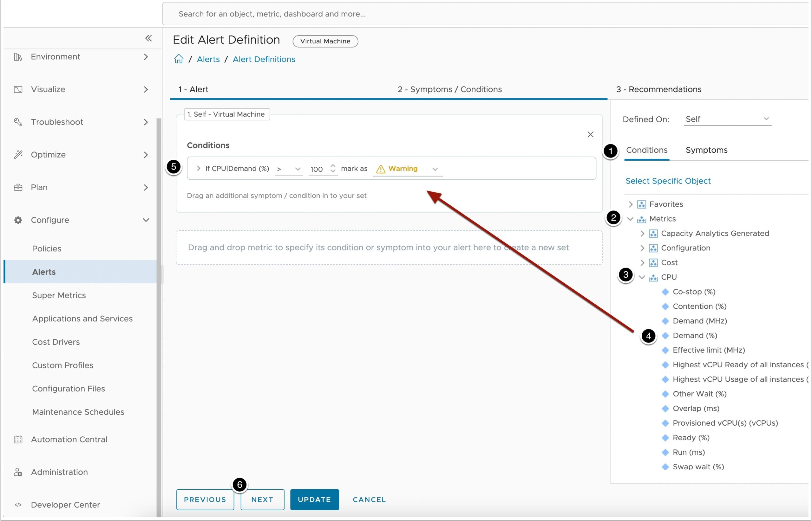Click the Capacity Analytics Generated icon
The image size is (812, 521).
(653, 234)
